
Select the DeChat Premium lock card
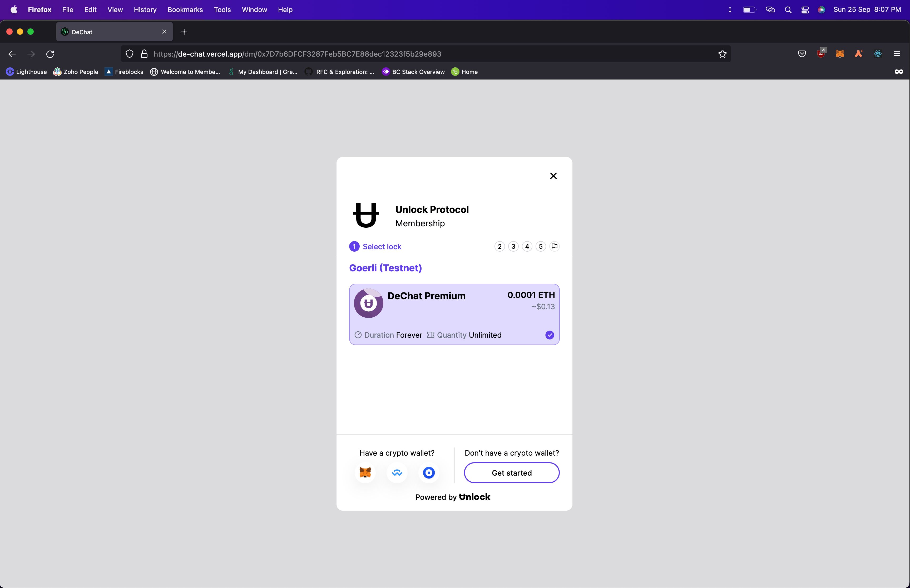click(x=454, y=314)
